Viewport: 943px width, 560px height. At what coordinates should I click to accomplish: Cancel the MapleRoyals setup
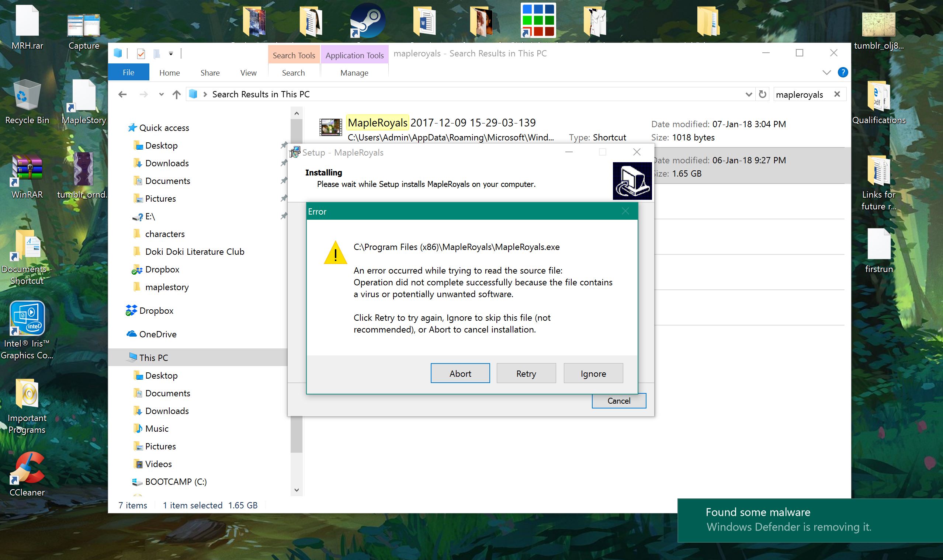coord(619,400)
